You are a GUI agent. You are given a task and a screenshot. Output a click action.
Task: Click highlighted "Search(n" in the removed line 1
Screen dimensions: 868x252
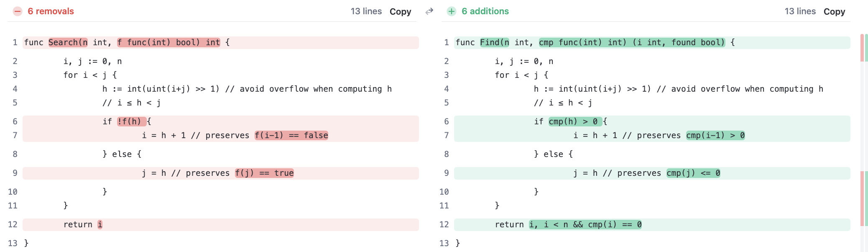(68, 42)
